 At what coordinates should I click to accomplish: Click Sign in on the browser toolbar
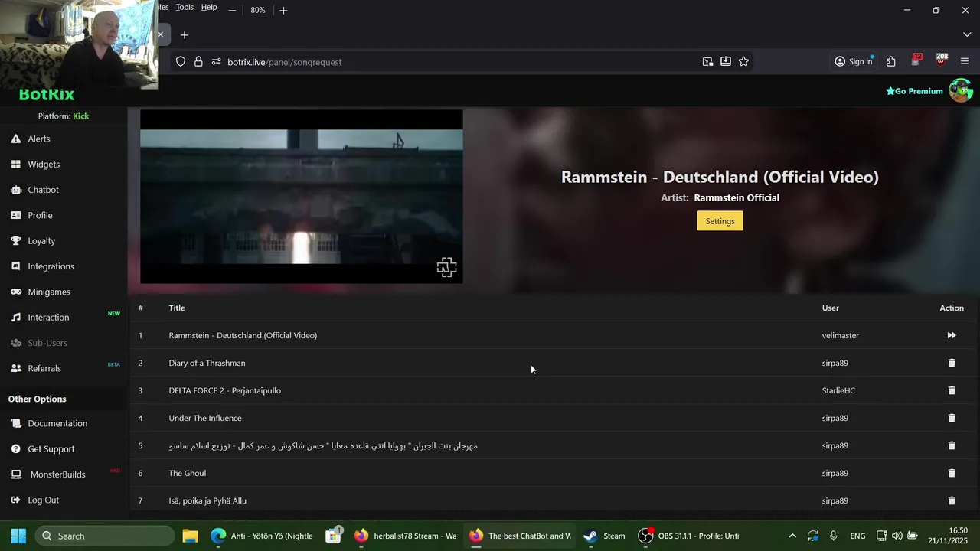[x=854, y=61]
